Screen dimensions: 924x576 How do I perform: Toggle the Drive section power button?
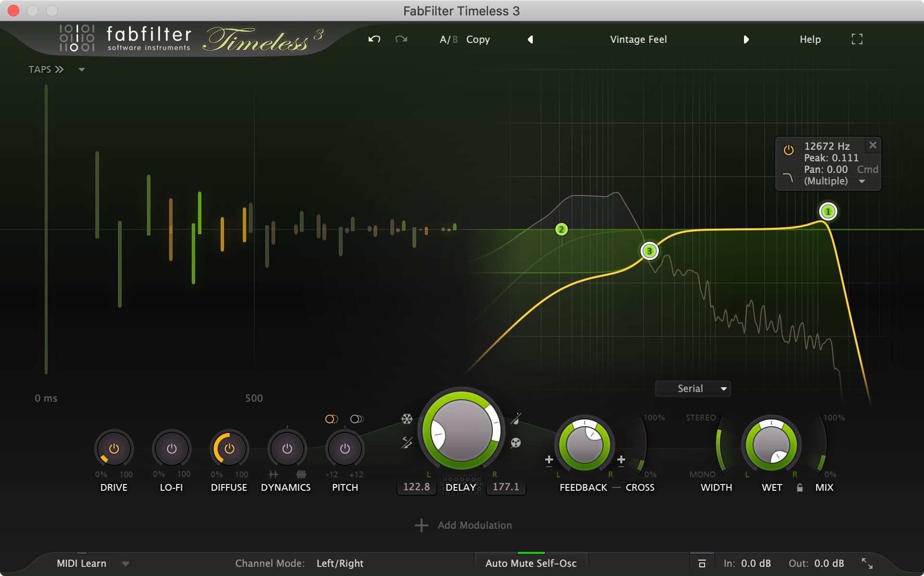click(114, 448)
